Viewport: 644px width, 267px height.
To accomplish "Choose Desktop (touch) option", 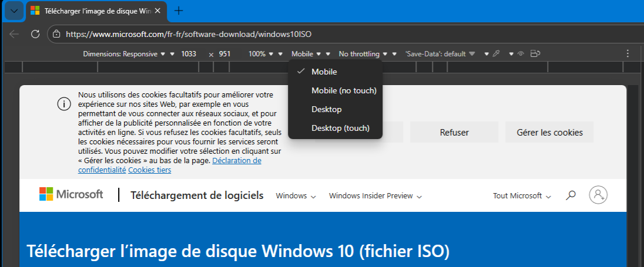I will pyautogui.click(x=336, y=129).
